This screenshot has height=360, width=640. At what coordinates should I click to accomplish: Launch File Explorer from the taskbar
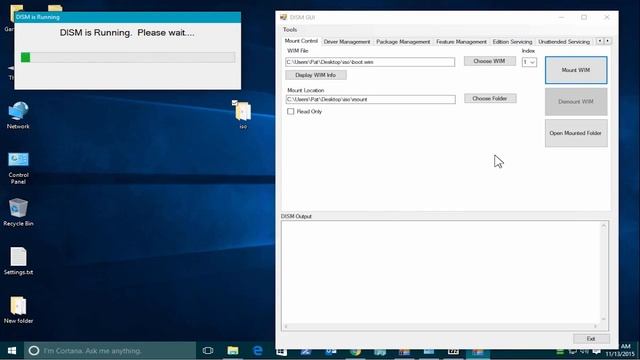pos(233,351)
